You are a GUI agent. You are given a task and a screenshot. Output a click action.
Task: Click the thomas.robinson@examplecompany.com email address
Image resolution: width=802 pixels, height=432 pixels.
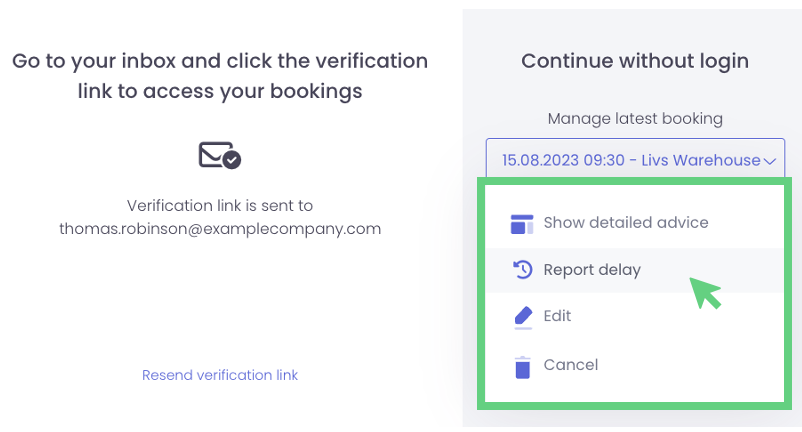(220, 228)
